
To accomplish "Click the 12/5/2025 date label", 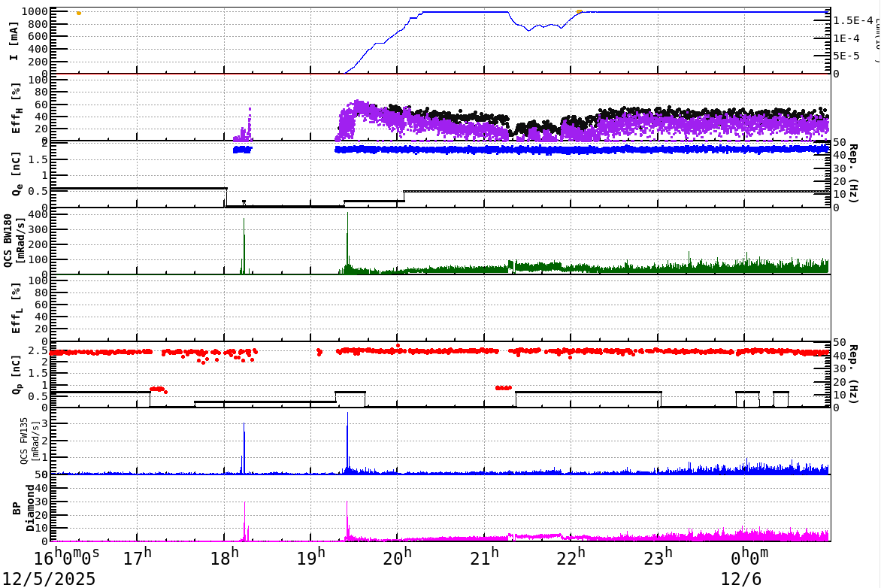I will [x=47, y=579].
